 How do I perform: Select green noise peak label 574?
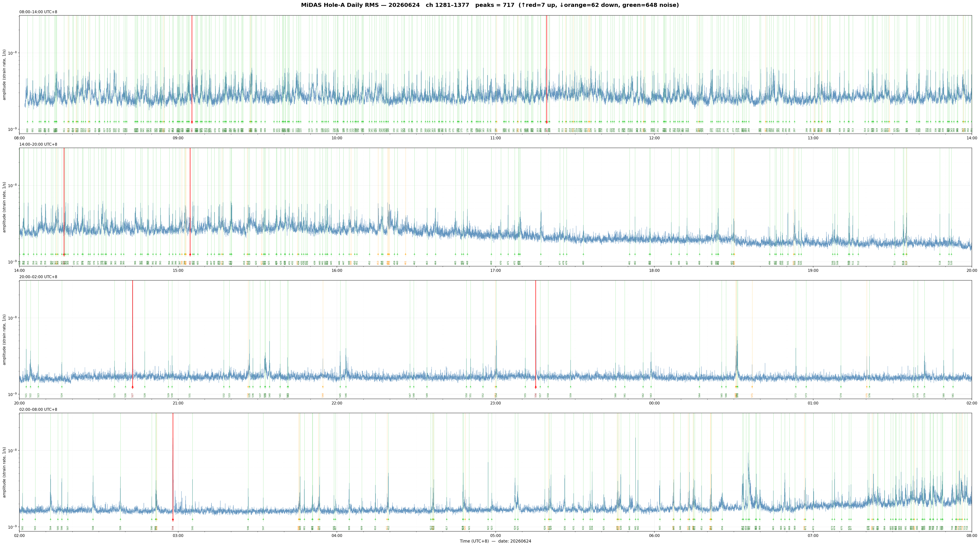841,395
